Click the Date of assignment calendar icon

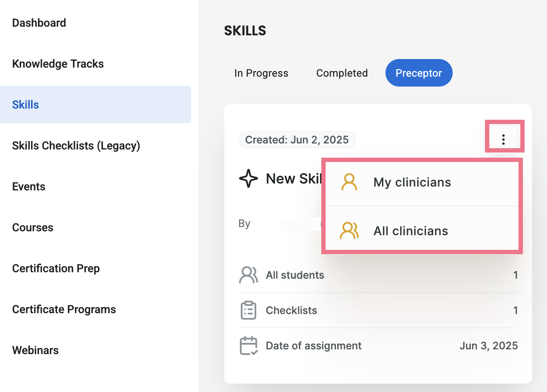click(249, 346)
